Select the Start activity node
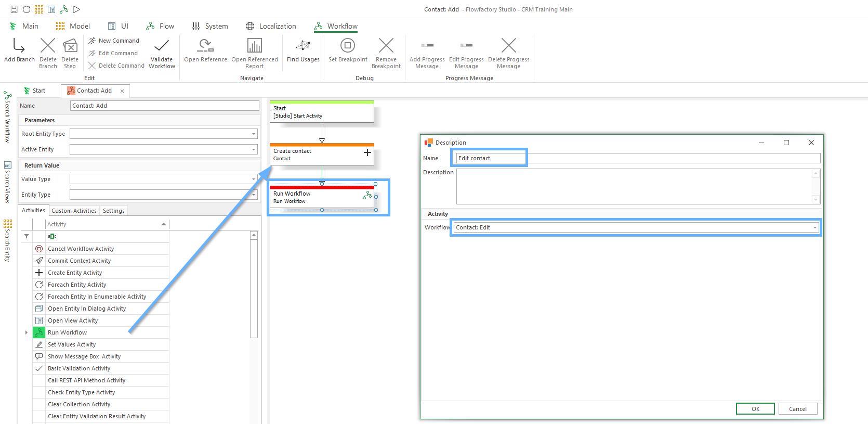This screenshot has height=424, width=868. [322, 112]
